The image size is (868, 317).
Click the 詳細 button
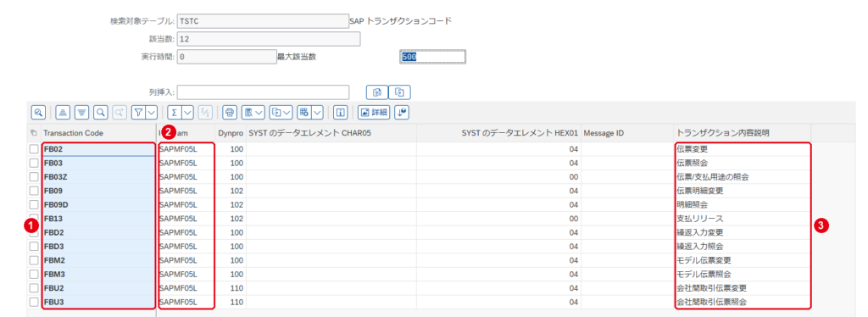pos(374,112)
